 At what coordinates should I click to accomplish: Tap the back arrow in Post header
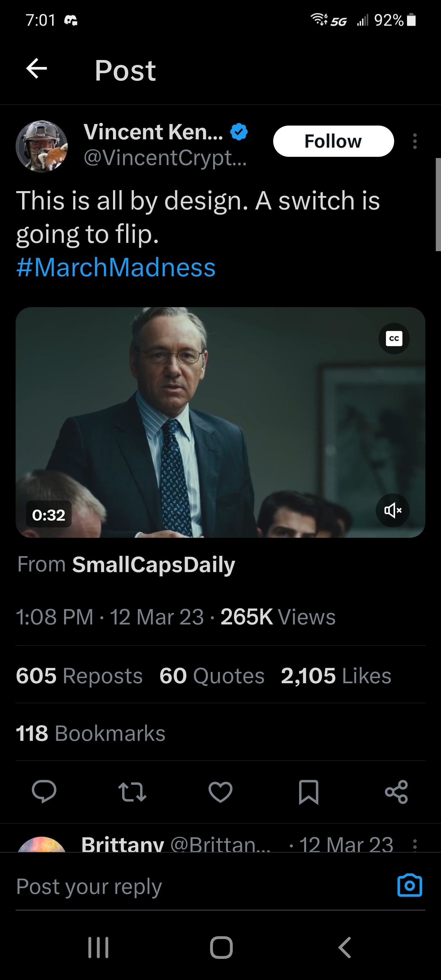[x=36, y=69]
